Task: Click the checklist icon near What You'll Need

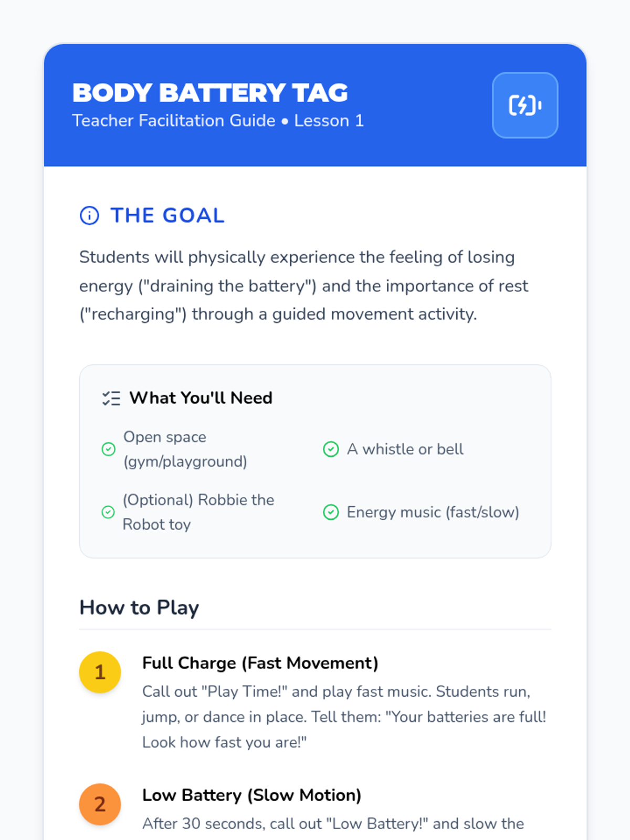Action: click(x=111, y=398)
